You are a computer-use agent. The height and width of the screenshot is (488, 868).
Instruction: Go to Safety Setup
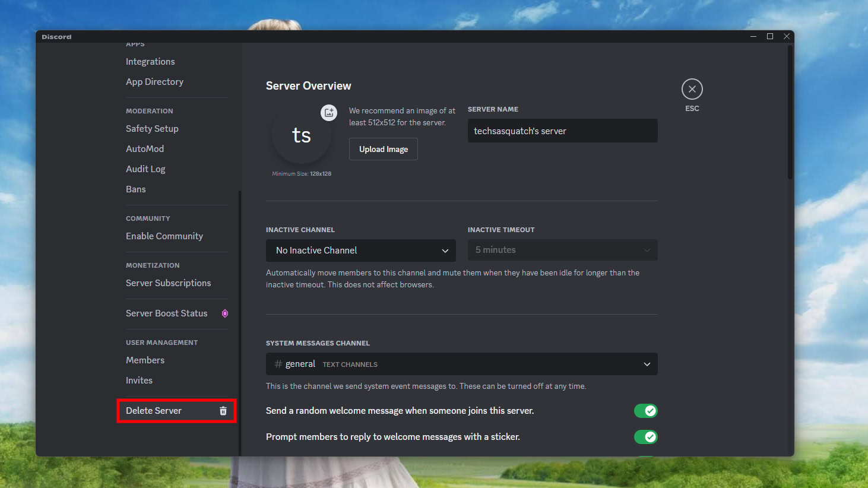coord(152,129)
